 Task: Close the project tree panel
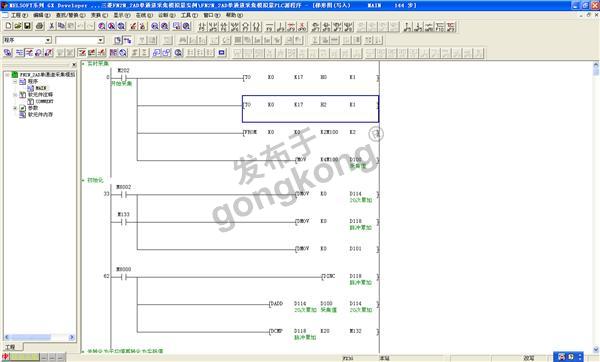coord(74,65)
